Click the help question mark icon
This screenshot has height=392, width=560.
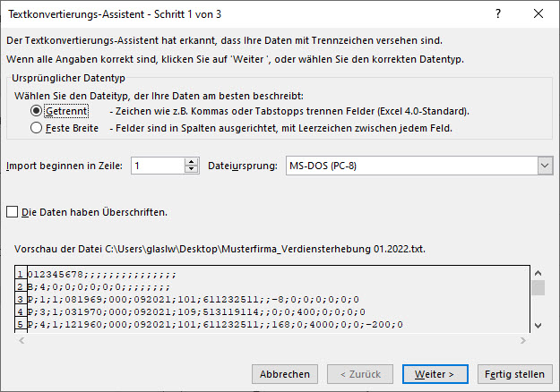coord(498,14)
